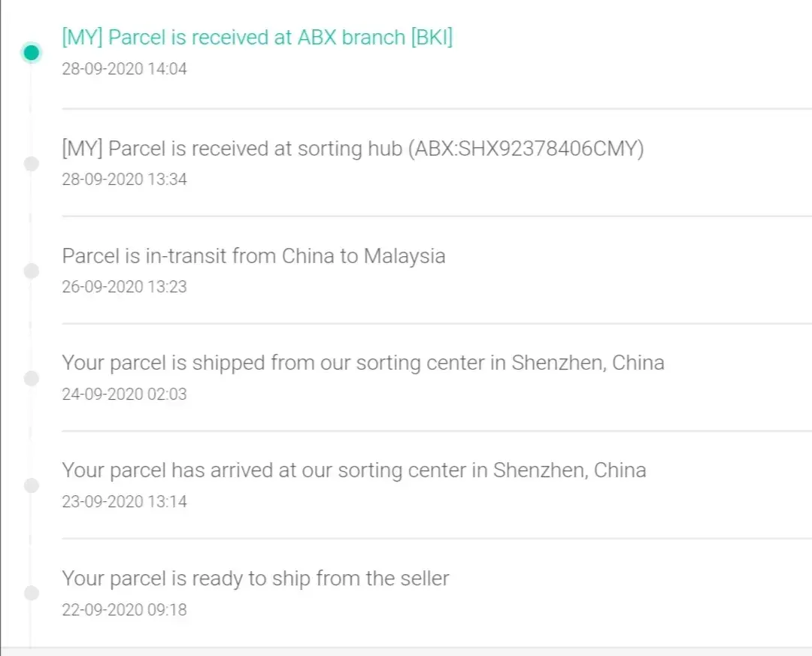
Task: Click the ABX:SHX92378406CMY tracking number
Action: [x=526, y=149]
